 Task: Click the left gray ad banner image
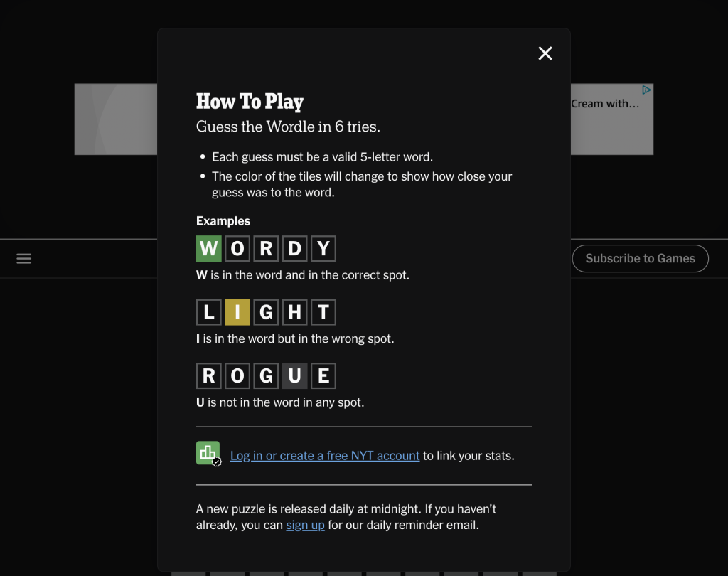(116, 119)
